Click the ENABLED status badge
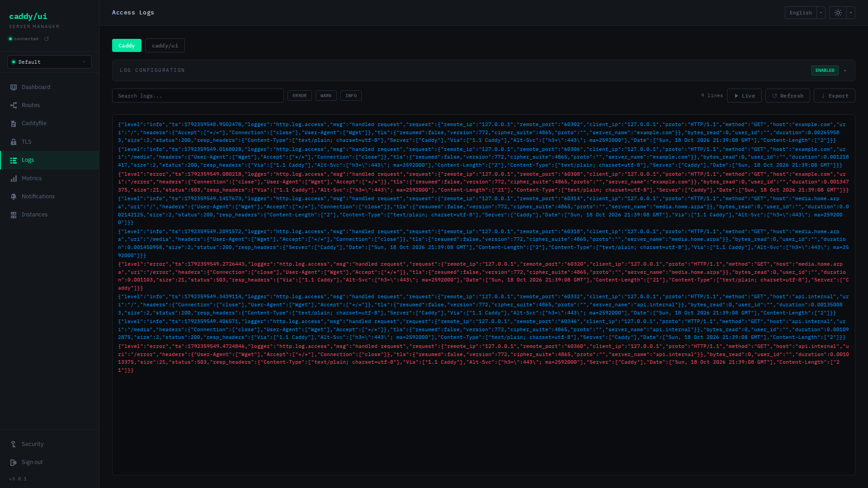Image resolution: width=868 pixels, height=488 pixels. coord(825,70)
